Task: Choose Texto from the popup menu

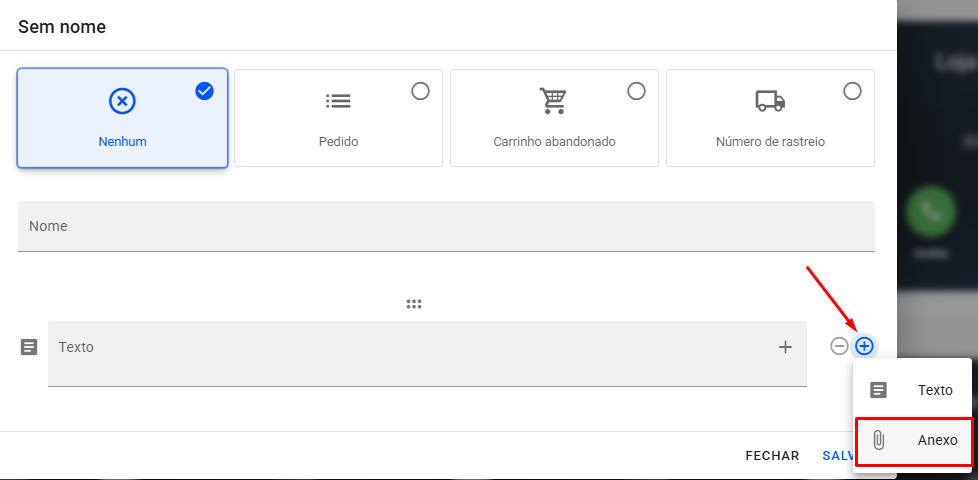Action: click(x=912, y=390)
